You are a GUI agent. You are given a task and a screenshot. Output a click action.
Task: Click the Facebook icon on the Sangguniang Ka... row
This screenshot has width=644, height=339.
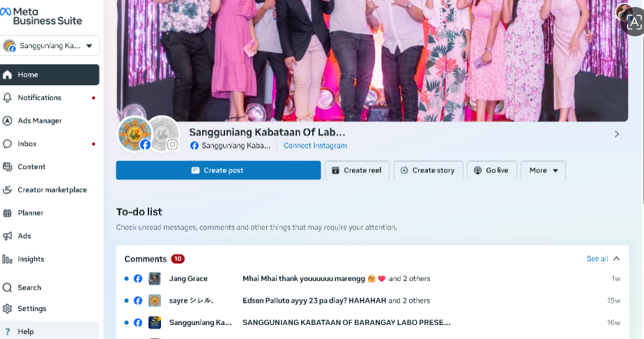tap(138, 322)
